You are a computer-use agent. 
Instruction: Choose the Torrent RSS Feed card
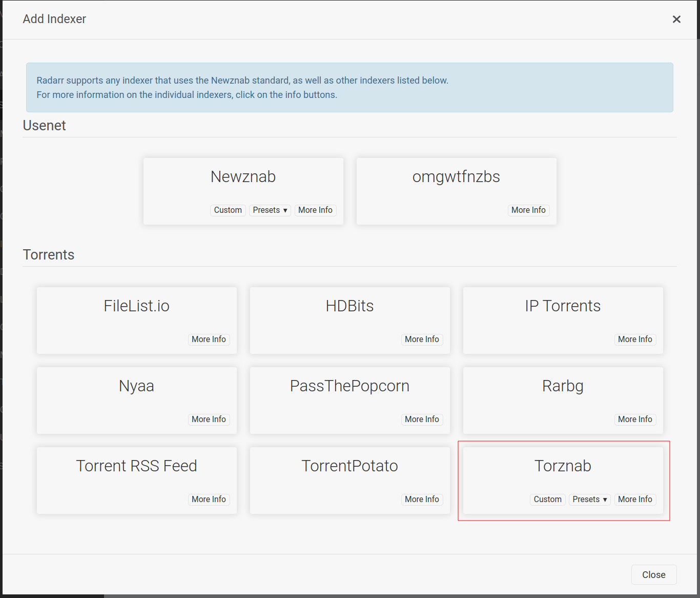137,481
